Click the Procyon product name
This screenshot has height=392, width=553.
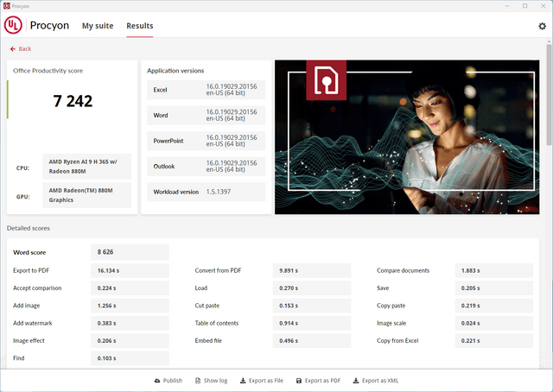point(49,26)
